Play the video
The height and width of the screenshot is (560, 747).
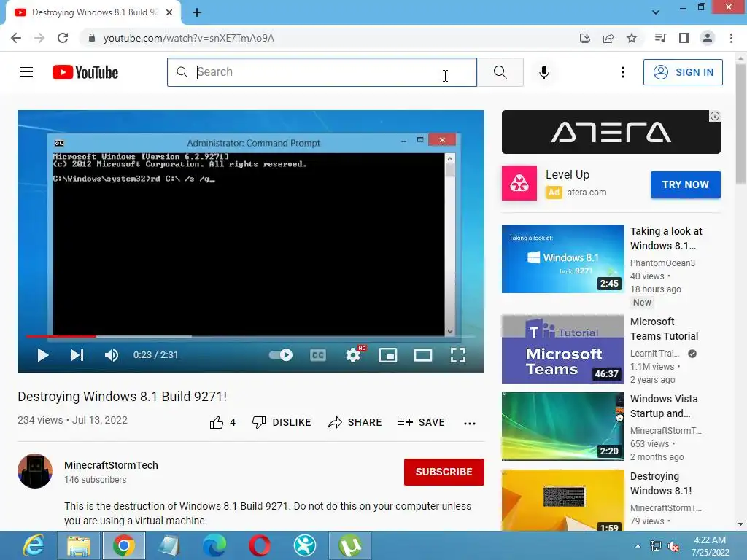42,355
